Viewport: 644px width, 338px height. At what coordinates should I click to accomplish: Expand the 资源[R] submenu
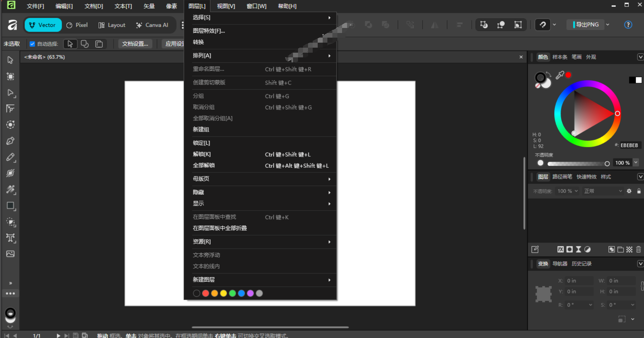pos(260,242)
